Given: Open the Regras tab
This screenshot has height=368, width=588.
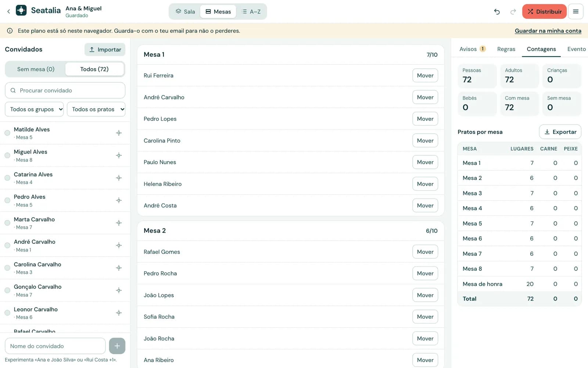Looking at the screenshot, I should click(506, 49).
